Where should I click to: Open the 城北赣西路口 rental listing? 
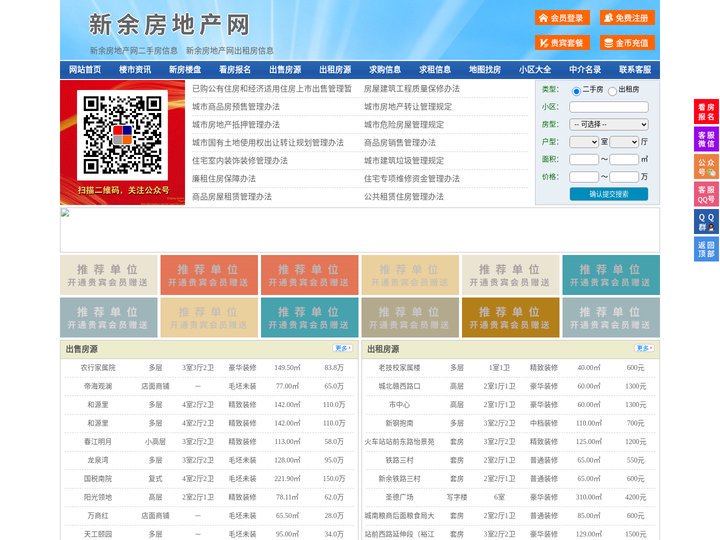click(x=399, y=386)
